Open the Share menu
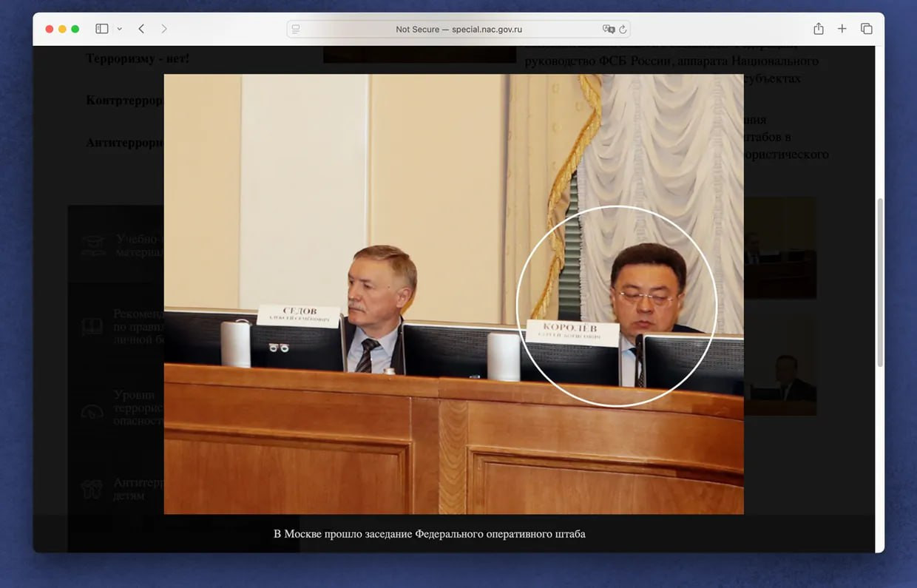 pyautogui.click(x=819, y=29)
